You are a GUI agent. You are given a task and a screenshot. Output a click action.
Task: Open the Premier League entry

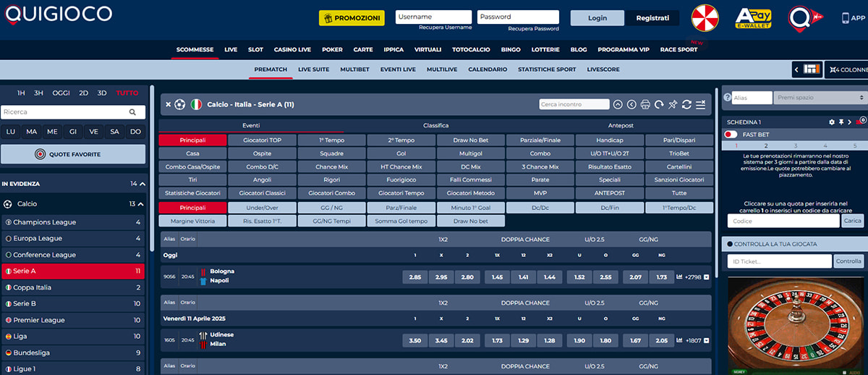pyautogui.click(x=72, y=320)
